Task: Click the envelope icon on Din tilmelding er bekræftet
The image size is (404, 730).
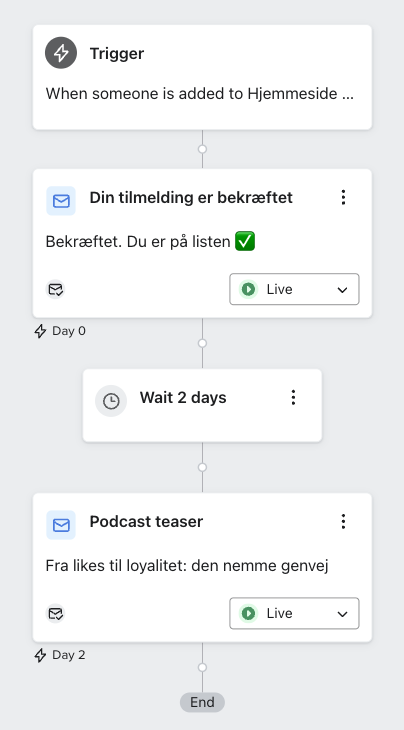Action: (x=61, y=201)
